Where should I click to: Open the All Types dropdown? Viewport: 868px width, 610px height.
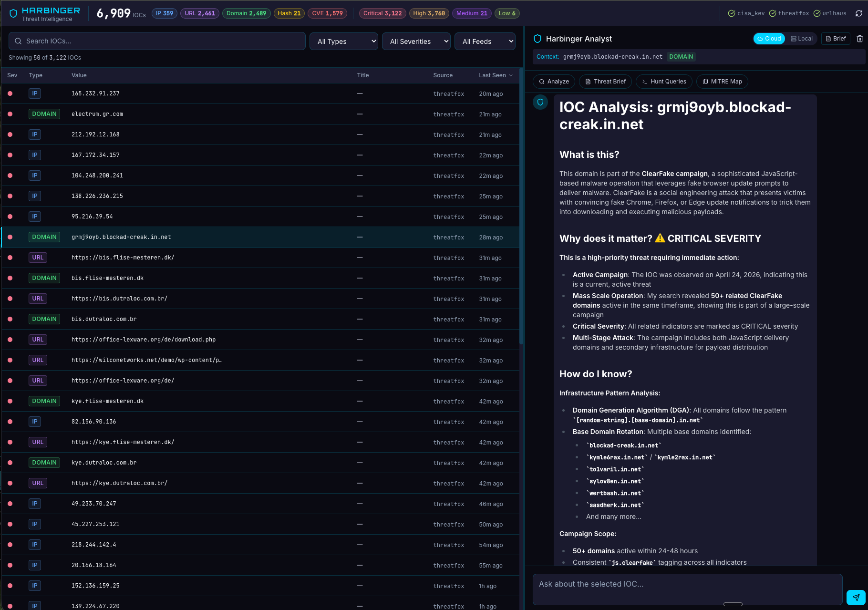(344, 41)
